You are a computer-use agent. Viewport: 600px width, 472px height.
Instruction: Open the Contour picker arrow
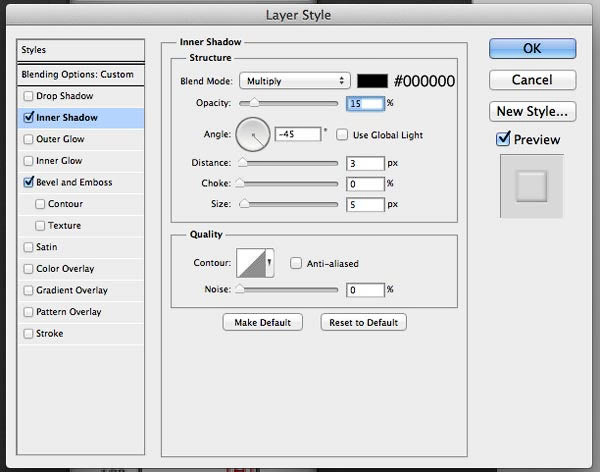pos(270,263)
